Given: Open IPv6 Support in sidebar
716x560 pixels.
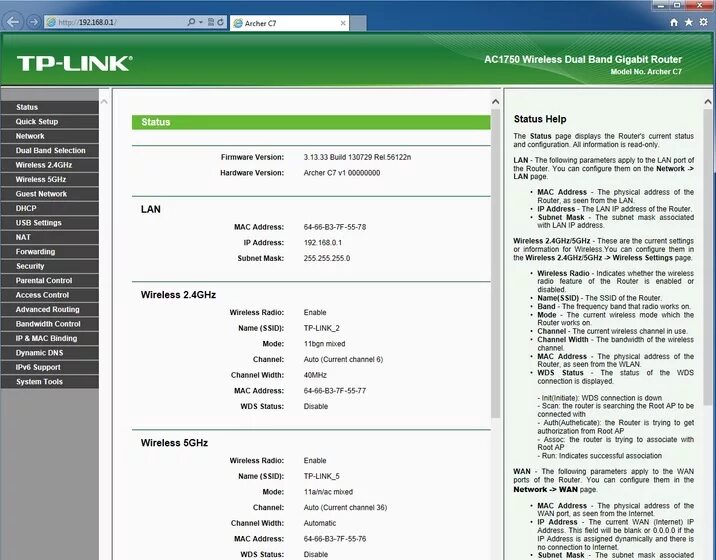Looking at the screenshot, I should click(x=49, y=368).
